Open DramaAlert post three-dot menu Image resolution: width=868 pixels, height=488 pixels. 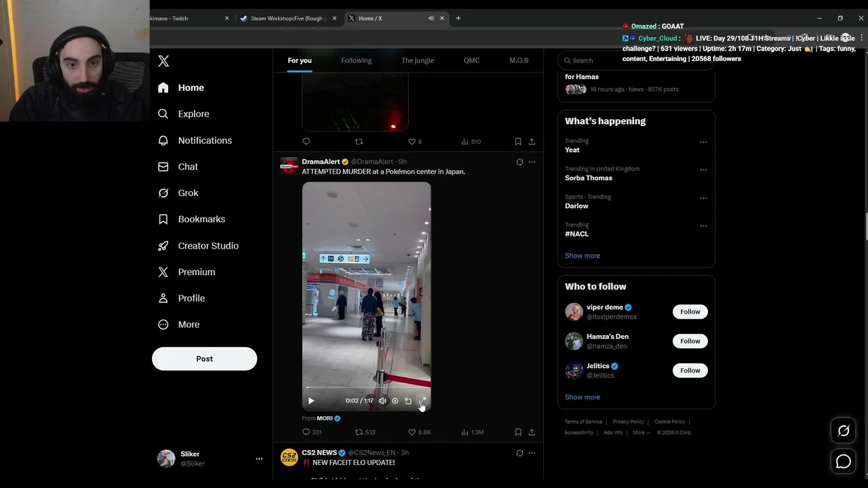click(532, 162)
